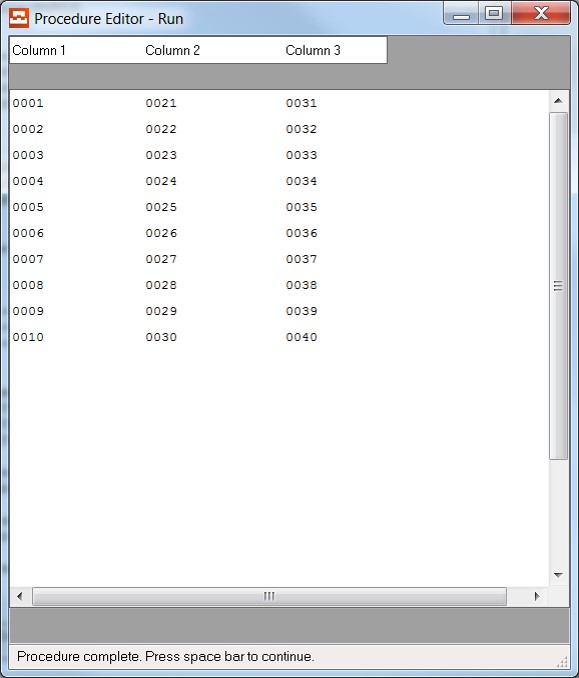Image resolution: width=579 pixels, height=678 pixels.
Task: Click the horizontal scrollbar thumb
Action: point(269,596)
